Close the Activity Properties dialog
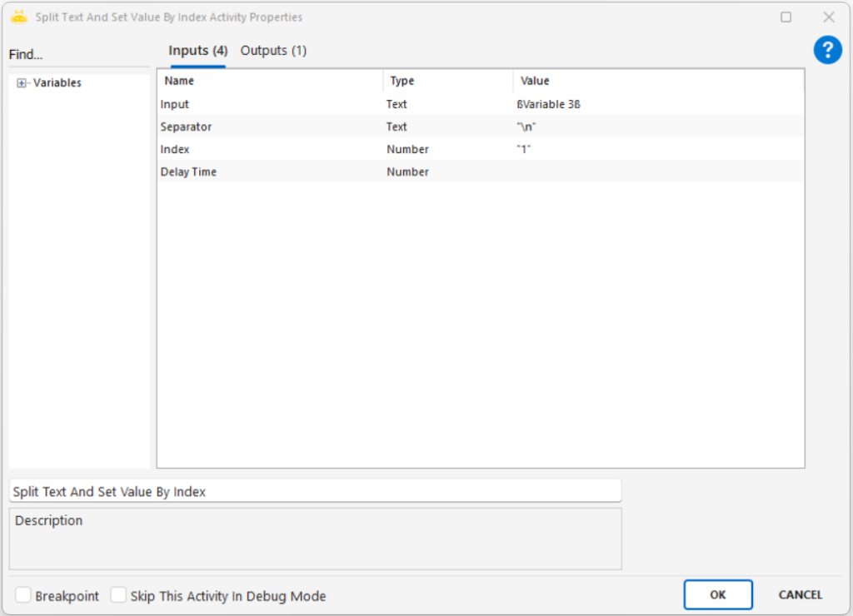 point(828,17)
